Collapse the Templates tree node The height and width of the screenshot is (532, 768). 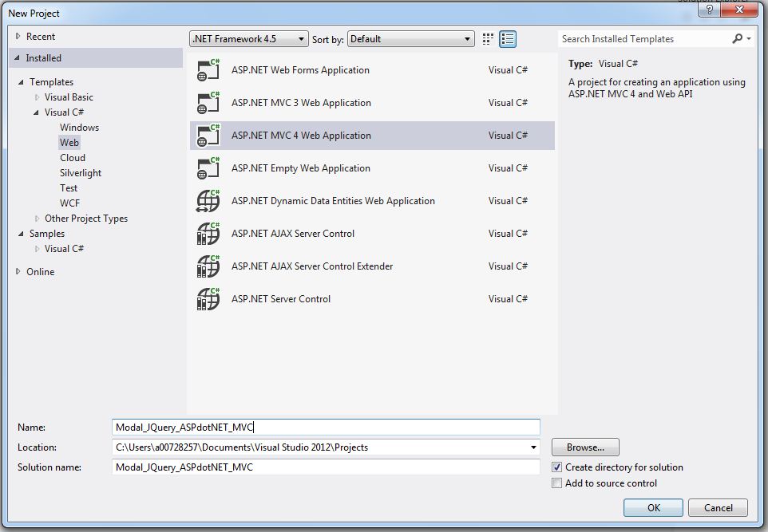click(x=21, y=82)
